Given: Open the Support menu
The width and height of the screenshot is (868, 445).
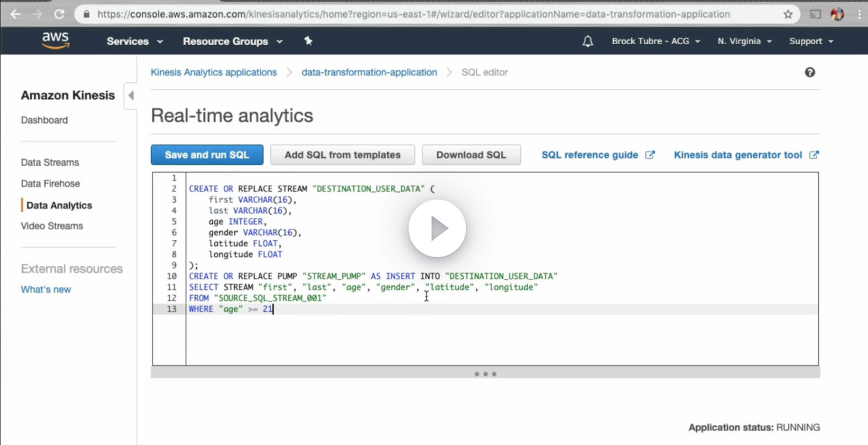Looking at the screenshot, I should (x=811, y=41).
